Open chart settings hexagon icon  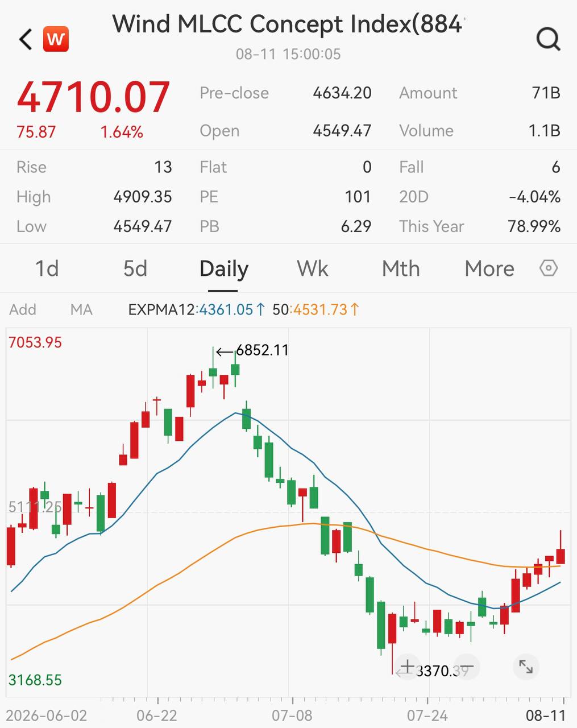pos(549,268)
